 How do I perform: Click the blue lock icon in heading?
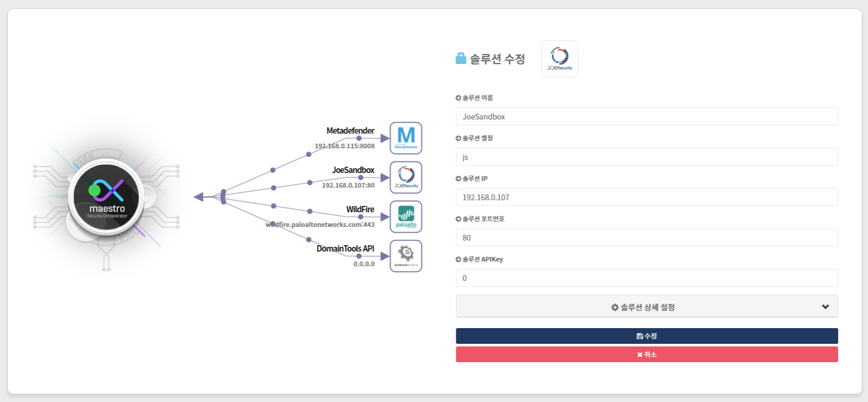(461, 58)
